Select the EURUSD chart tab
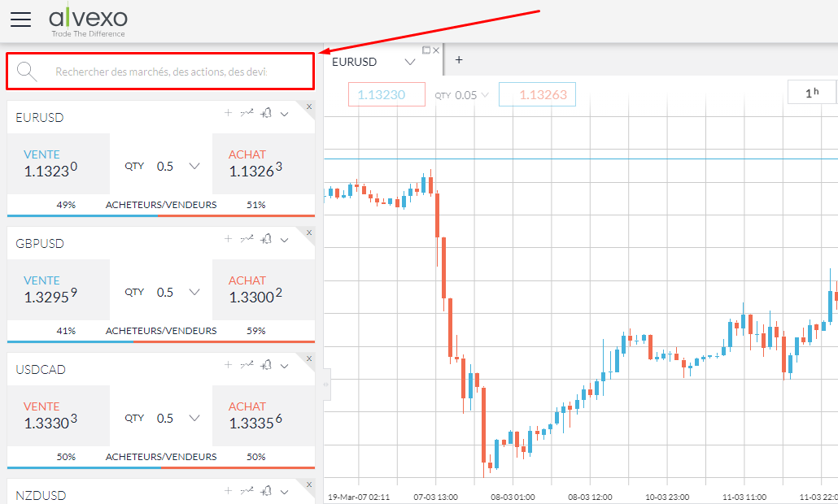The image size is (838, 504). pos(355,62)
